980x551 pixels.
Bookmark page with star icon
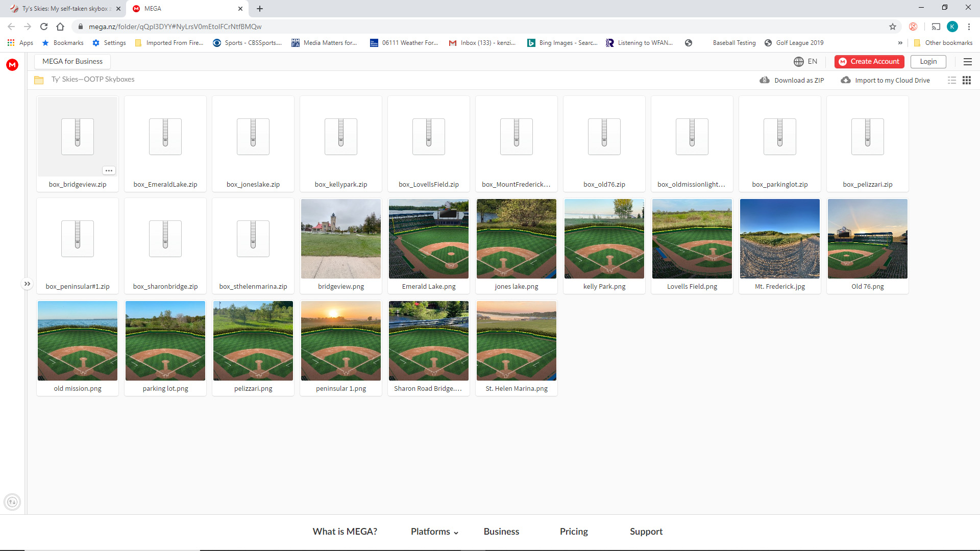point(893,27)
